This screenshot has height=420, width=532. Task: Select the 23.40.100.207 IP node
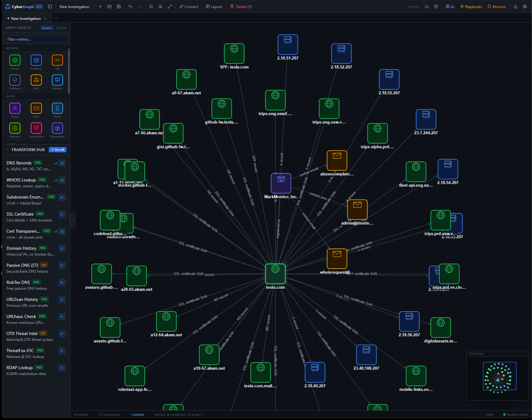pyautogui.click(x=366, y=355)
